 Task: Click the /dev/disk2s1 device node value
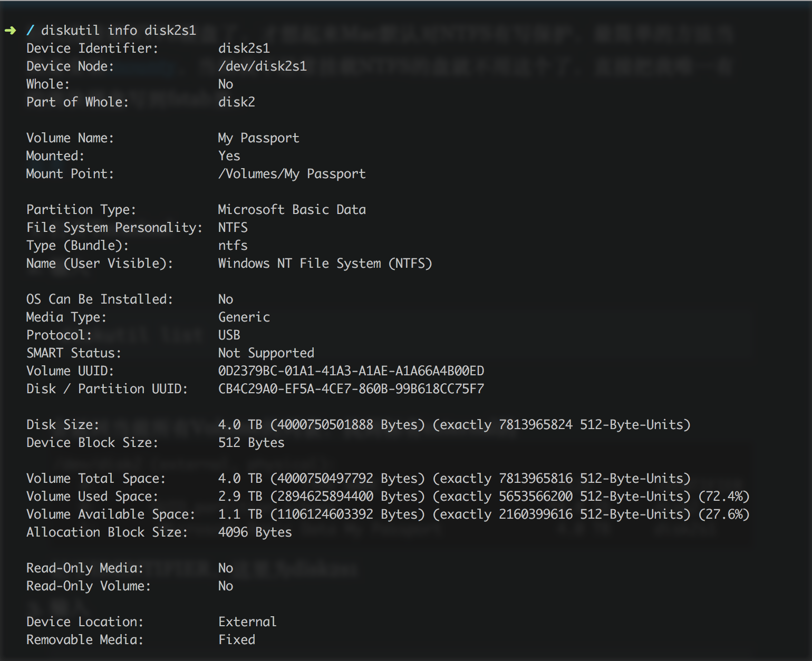click(x=262, y=66)
